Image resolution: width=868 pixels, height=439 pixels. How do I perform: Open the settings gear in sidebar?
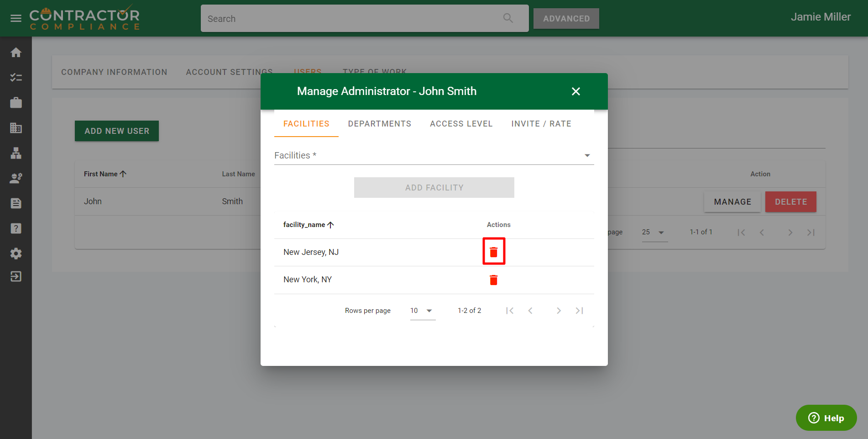tap(16, 254)
